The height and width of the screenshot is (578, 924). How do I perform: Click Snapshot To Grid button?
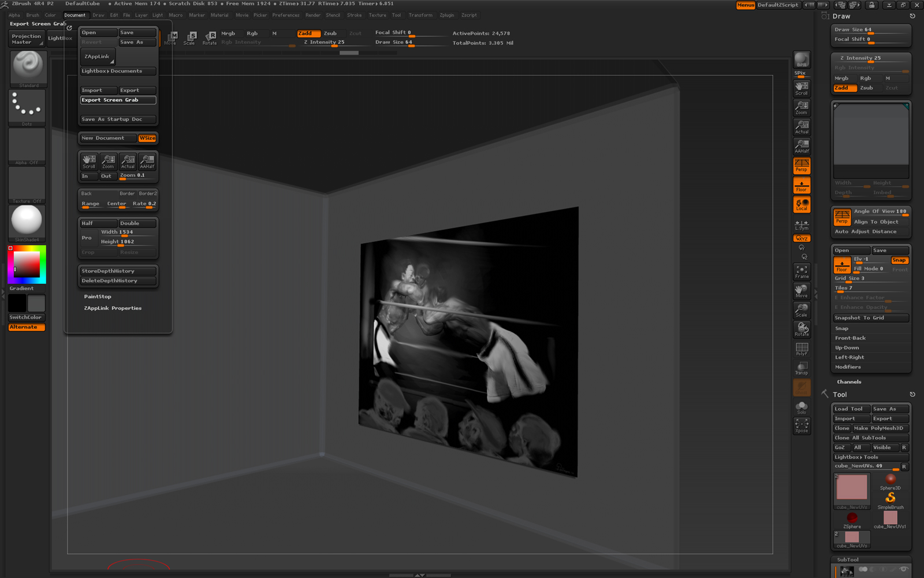point(871,318)
